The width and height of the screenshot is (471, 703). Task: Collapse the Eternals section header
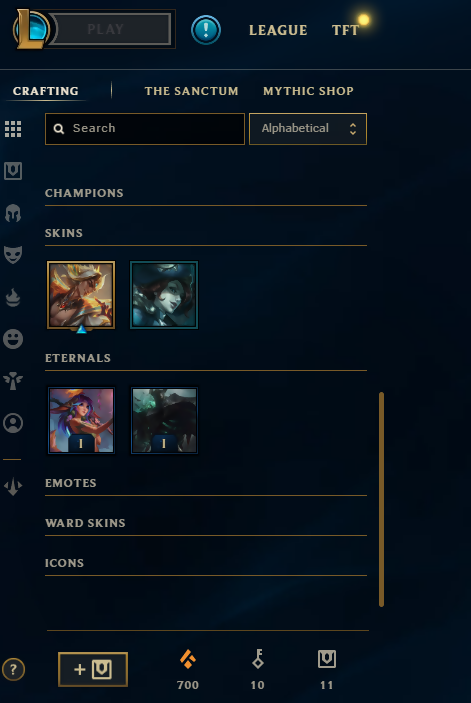tap(206, 358)
